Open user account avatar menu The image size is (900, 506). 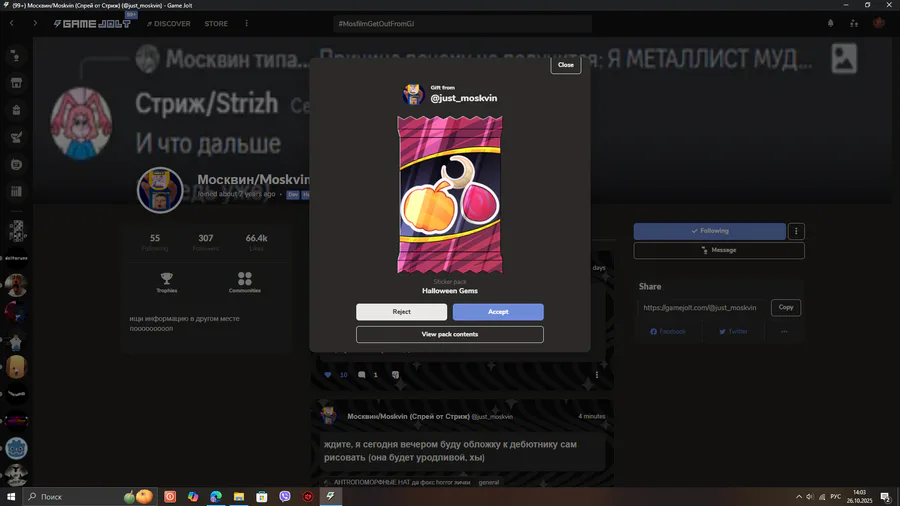click(879, 23)
